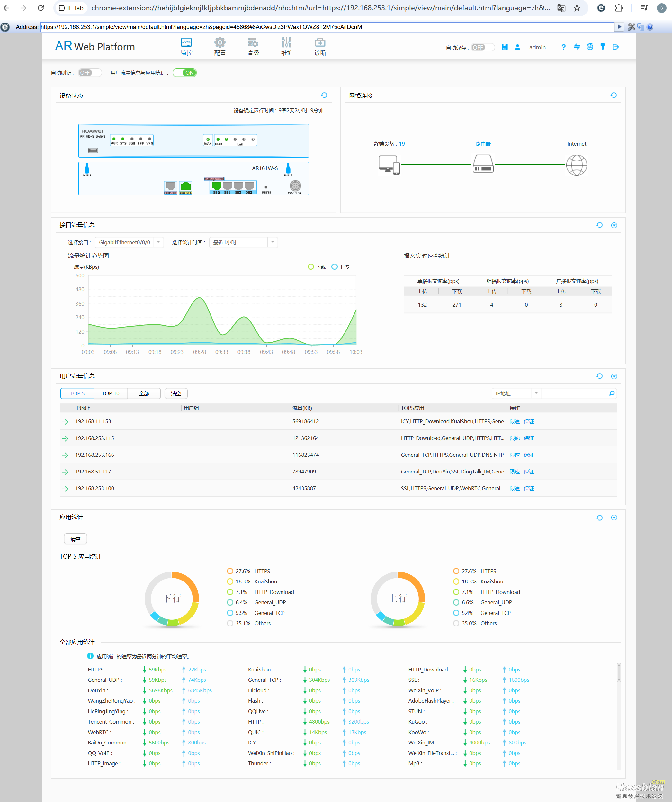Refresh the 接口流量信息 panel
672x802 pixels.
(x=599, y=225)
